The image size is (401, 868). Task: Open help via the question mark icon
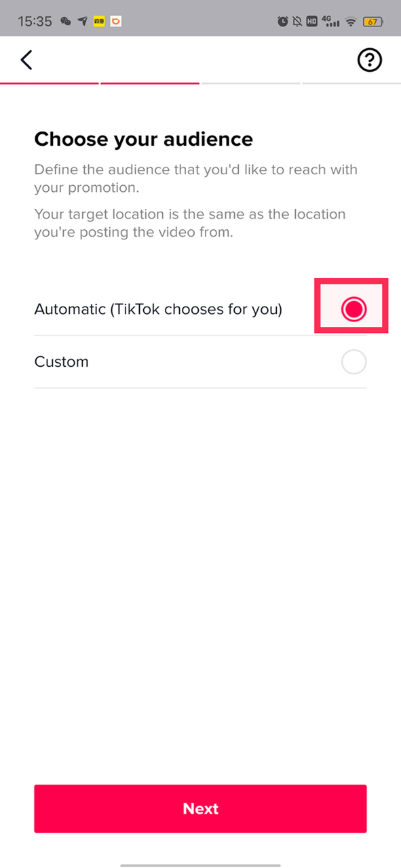click(x=370, y=60)
